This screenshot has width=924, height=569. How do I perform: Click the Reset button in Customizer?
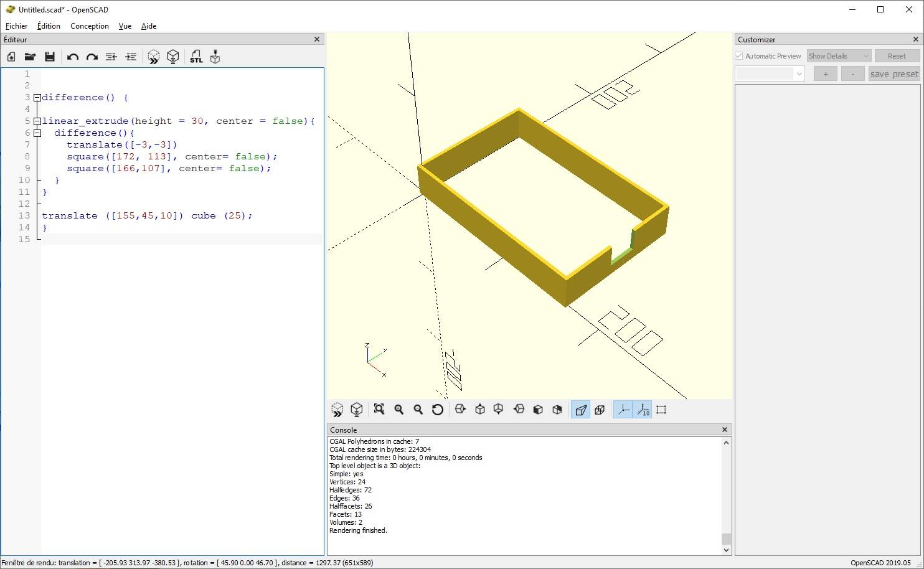[x=897, y=56]
